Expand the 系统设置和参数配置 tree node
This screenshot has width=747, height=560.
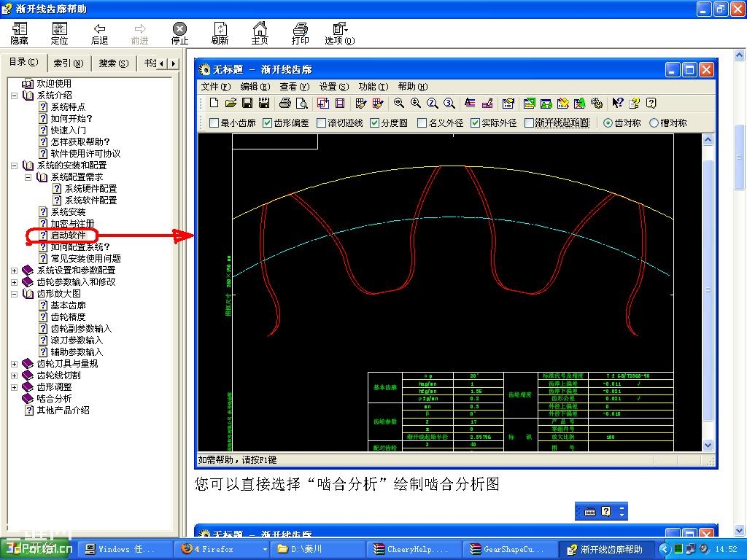pos(15,271)
